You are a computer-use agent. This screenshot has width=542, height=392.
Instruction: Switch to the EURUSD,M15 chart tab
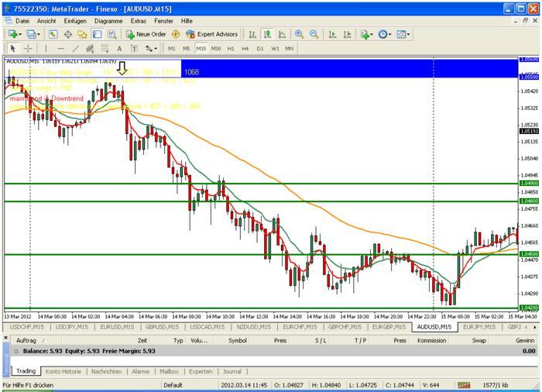click(117, 327)
